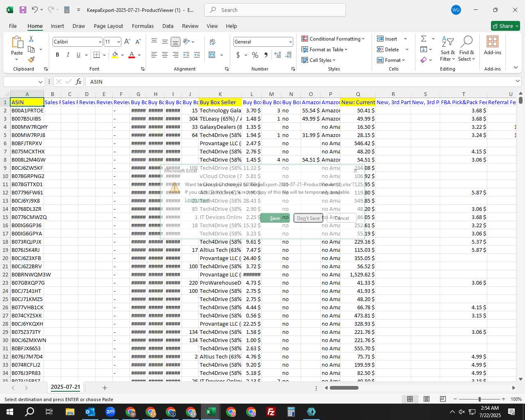Open the General number format dropdown
Viewport: 525px width, 420px height.
point(290,42)
